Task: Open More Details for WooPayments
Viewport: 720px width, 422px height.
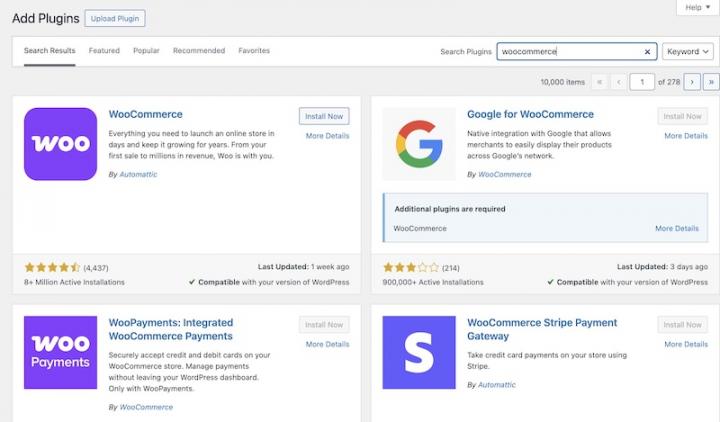Action: pyautogui.click(x=327, y=344)
